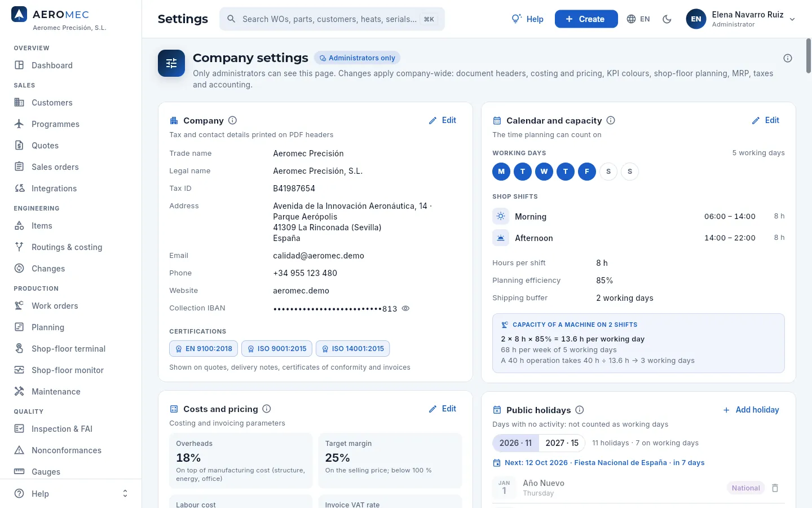Click email calidad@aeromec.demo
Screen dimensions: 812x508
[319, 256]
